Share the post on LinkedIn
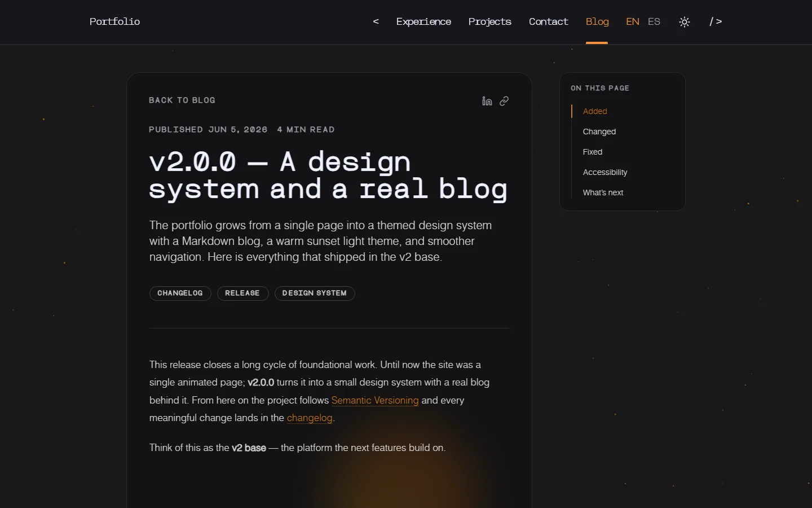812x508 pixels. point(487,101)
